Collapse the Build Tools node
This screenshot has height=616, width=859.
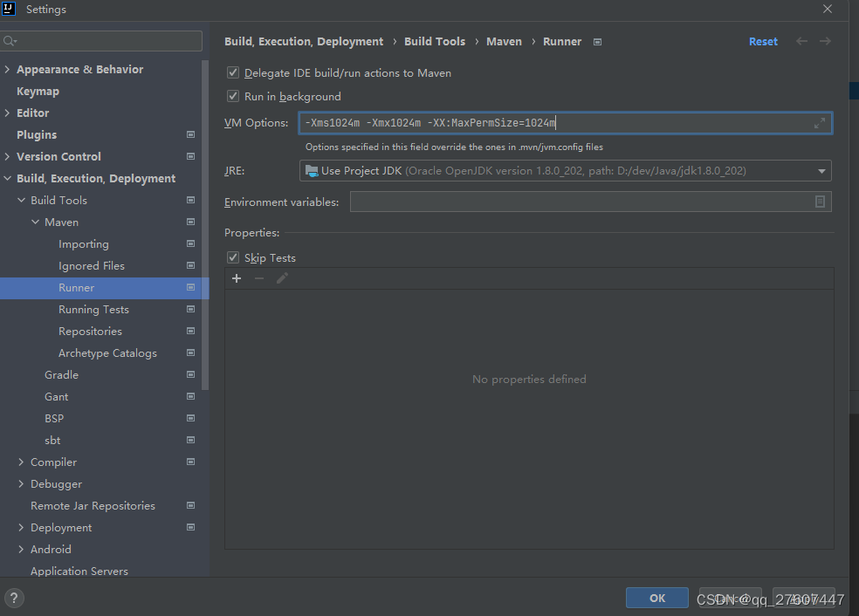tap(21, 201)
